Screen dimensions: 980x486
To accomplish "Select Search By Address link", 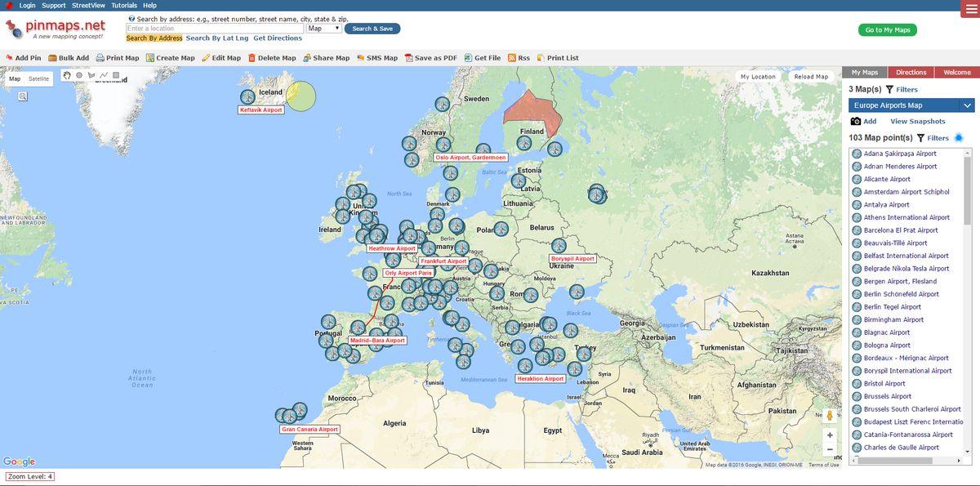I will coord(154,38).
